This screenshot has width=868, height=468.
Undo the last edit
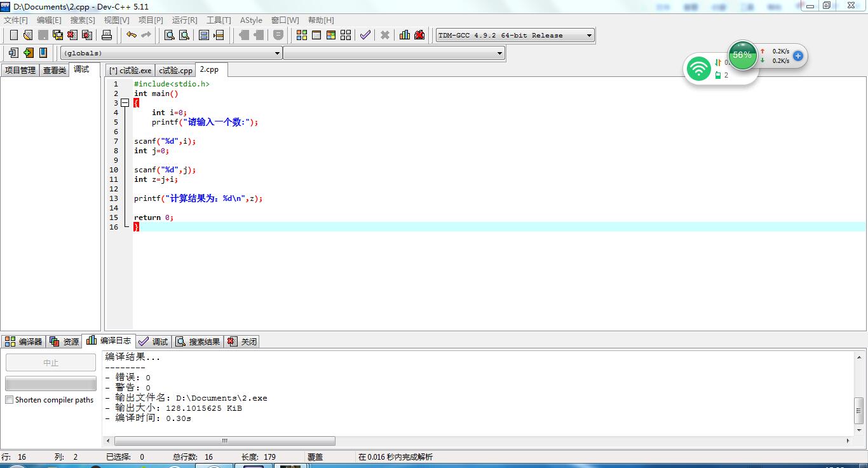tap(132, 35)
